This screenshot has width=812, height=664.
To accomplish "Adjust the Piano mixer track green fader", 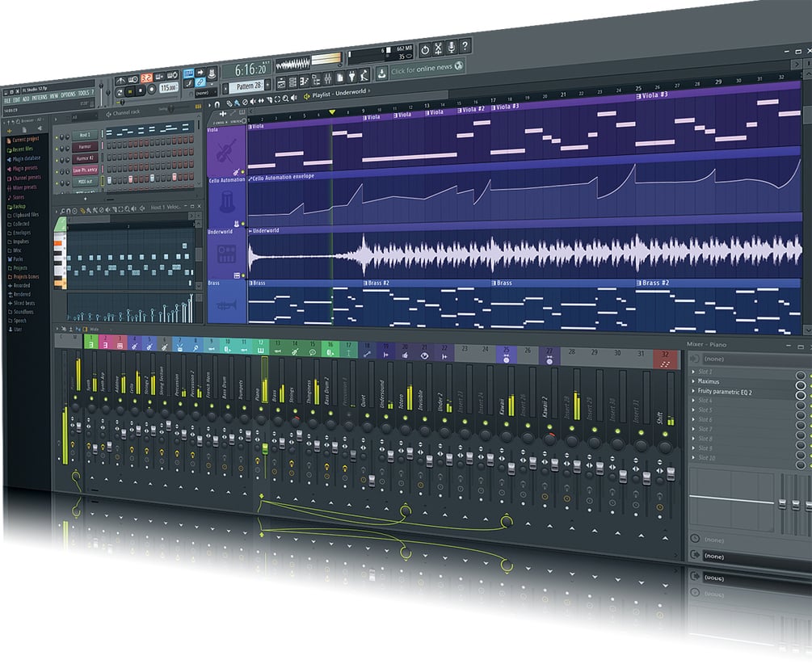I will (265, 449).
